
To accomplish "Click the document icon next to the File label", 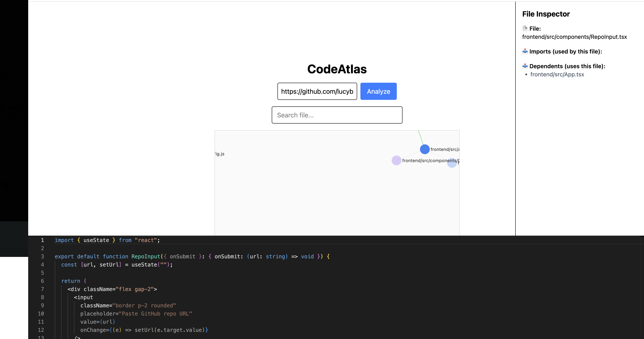I will pos(525,28).
